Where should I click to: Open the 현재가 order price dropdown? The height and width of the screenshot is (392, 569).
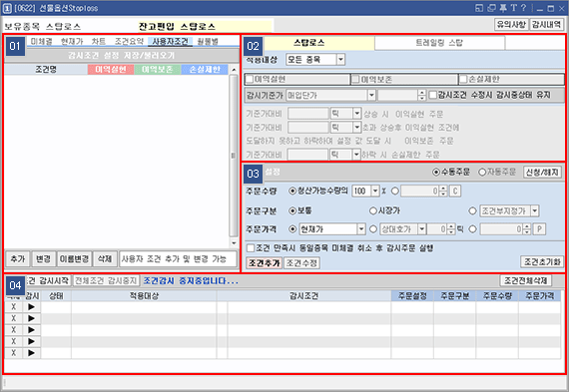361,229
